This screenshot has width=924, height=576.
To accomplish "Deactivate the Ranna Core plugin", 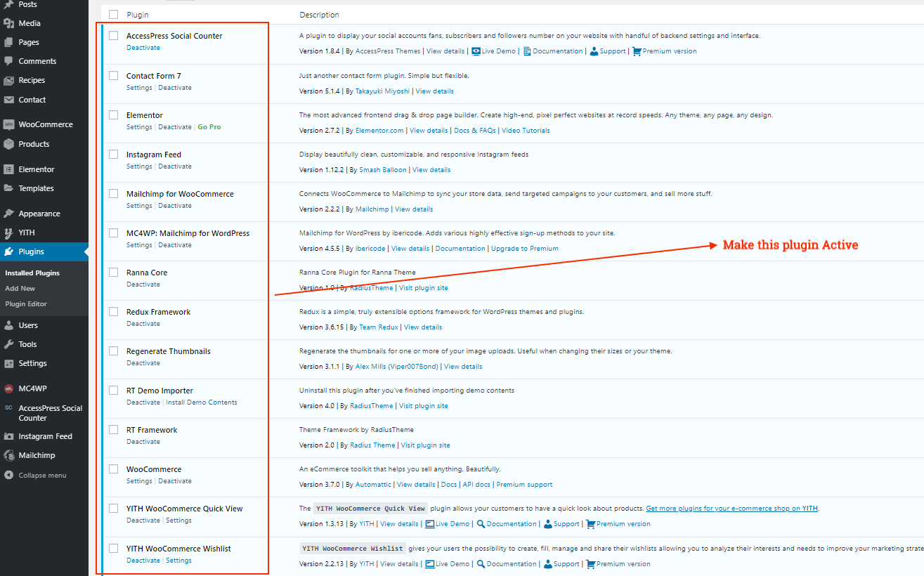I will click(x=143, y=284).
